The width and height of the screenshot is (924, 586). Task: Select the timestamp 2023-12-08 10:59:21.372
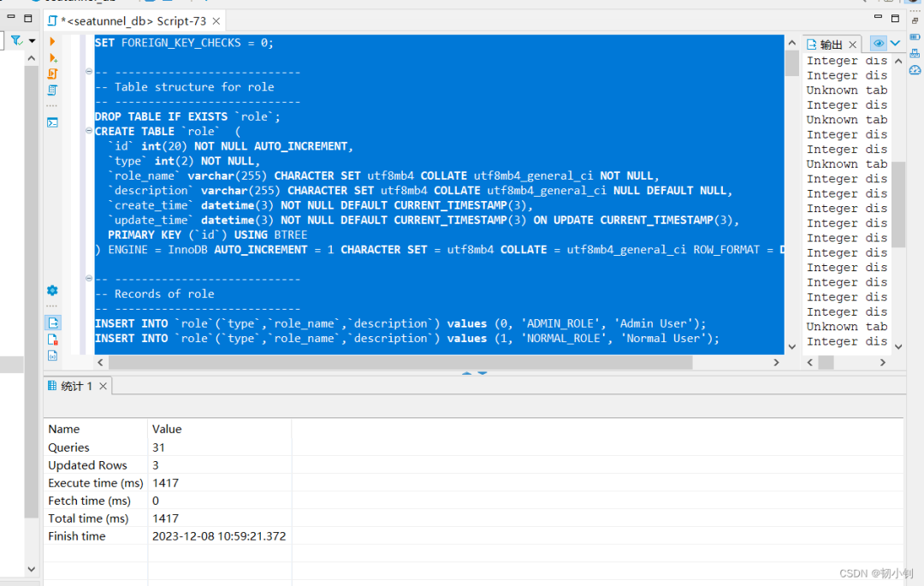pos(219,536)
